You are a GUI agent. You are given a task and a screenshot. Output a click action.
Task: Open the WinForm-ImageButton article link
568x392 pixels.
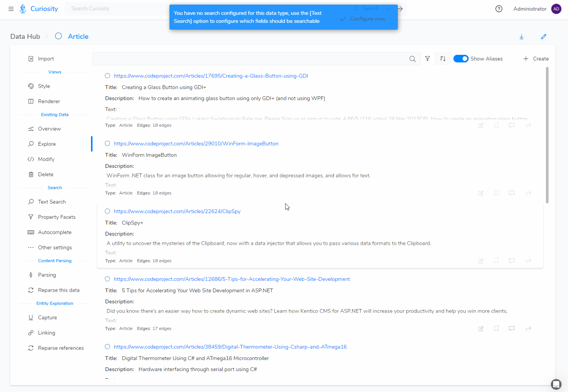196,143
